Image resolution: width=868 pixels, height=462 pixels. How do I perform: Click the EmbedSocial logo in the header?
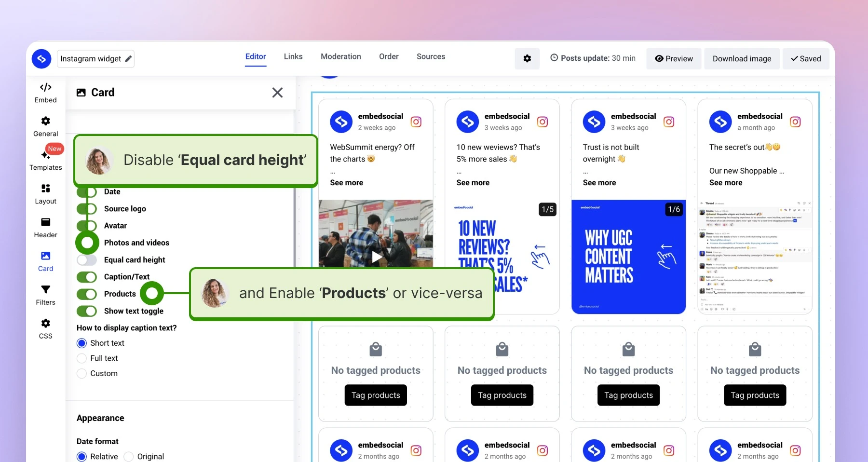coord(41,59)
